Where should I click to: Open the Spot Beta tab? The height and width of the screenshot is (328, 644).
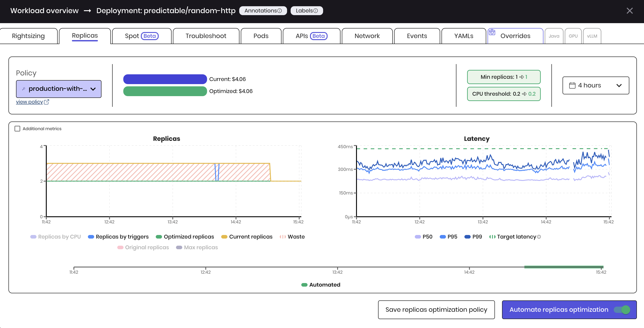tap(142, 36)
